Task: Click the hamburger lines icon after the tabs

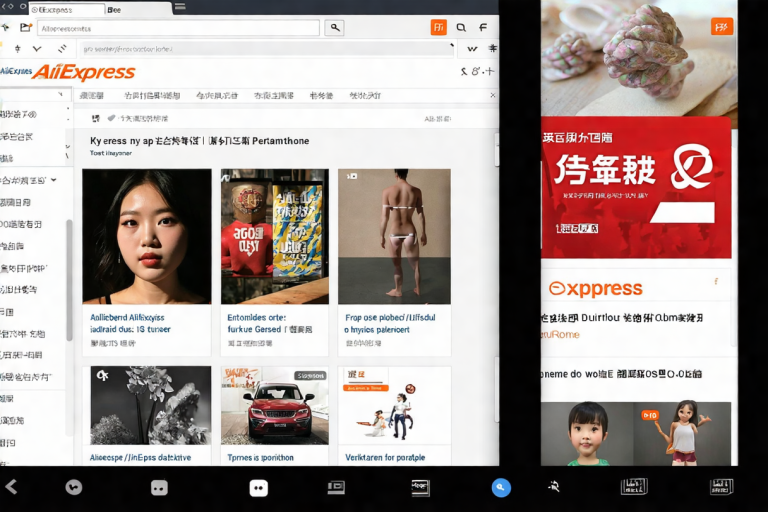Action: (x=180, y=7)
